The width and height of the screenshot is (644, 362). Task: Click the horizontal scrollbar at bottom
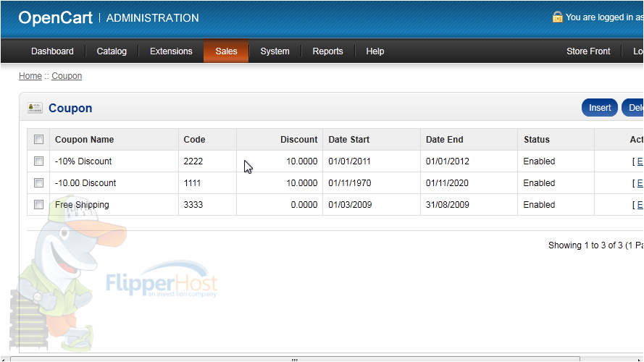tap(295, 359)
